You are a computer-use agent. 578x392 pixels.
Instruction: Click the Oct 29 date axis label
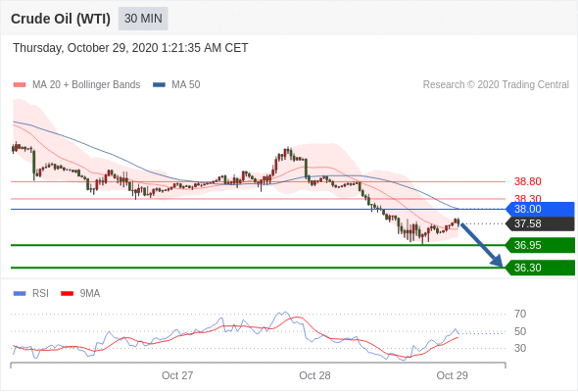(x=453, y=375)
